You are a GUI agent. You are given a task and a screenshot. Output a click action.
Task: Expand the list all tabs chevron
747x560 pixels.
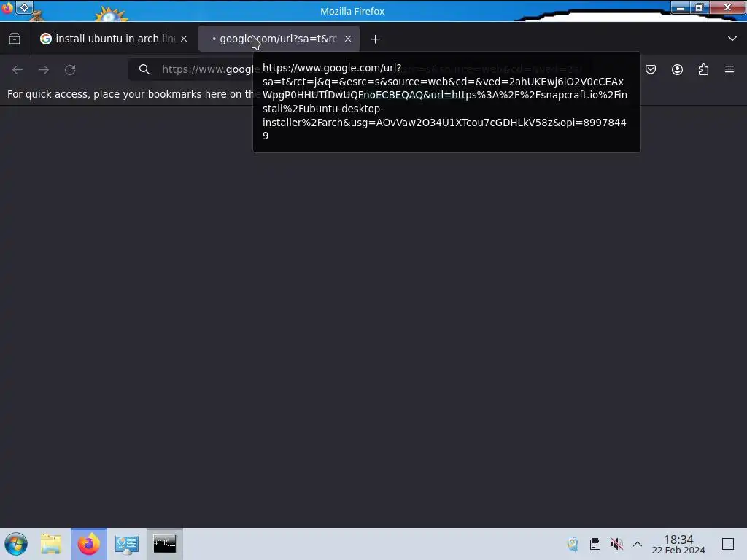[732, 39]
